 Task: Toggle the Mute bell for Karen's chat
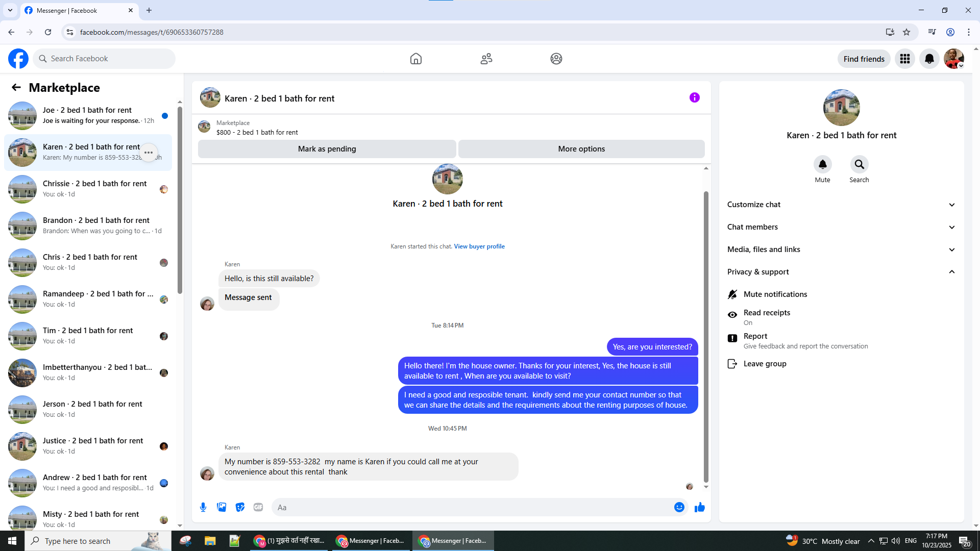pos(822,165)
